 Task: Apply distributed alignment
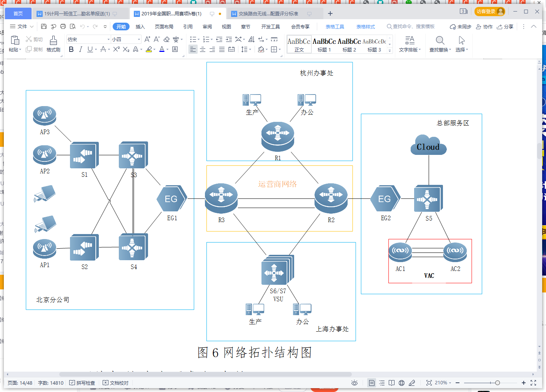point(231,50)
